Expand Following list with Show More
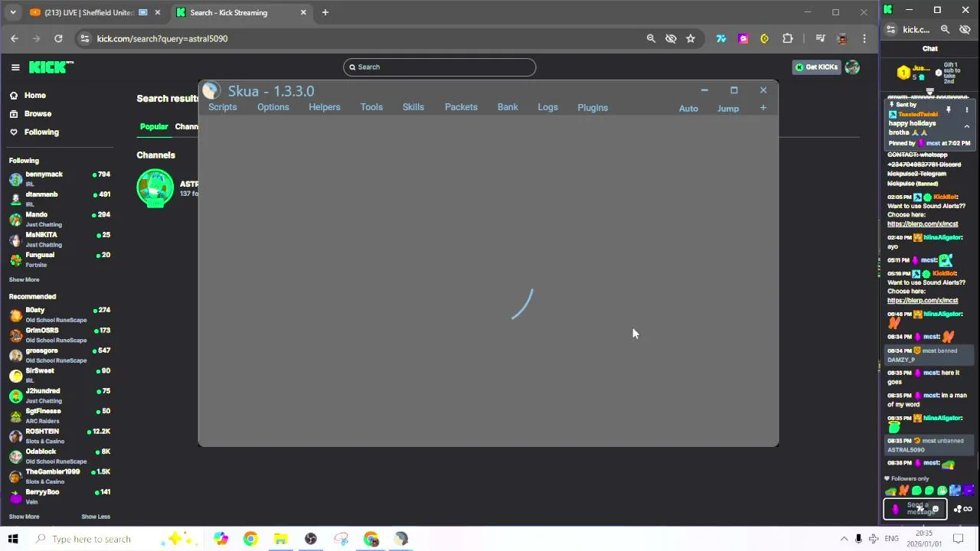This screenshot has height=551, width=980. click(24, 280)
